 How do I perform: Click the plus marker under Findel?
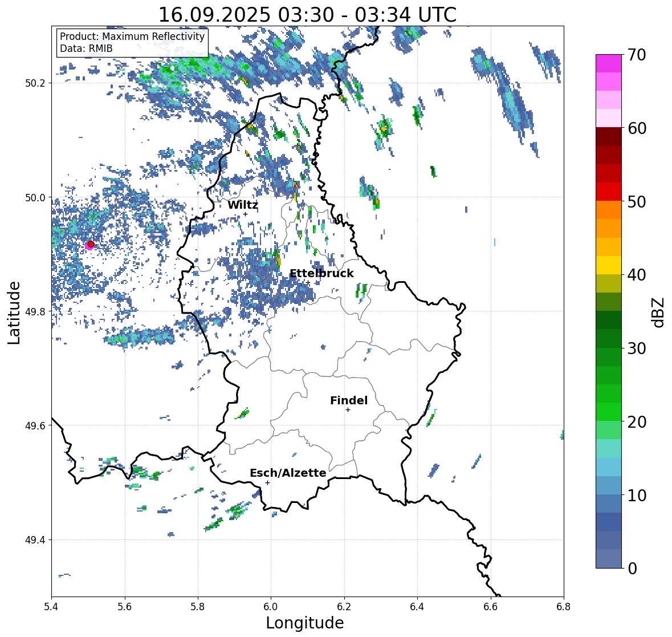(348, 410)
